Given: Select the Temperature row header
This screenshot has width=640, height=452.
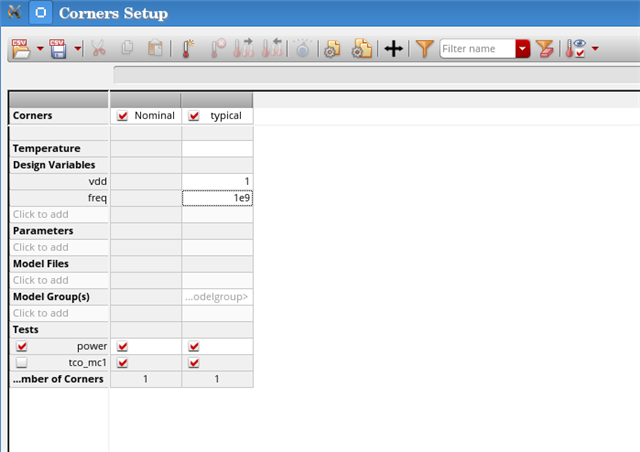Looking at the screenshot, I should click(x=59, y=148).
